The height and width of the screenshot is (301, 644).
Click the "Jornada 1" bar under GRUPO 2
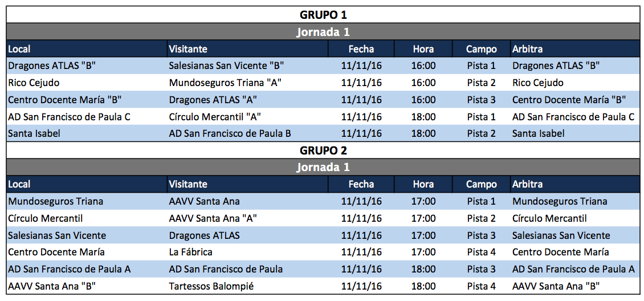click(323, 168)
